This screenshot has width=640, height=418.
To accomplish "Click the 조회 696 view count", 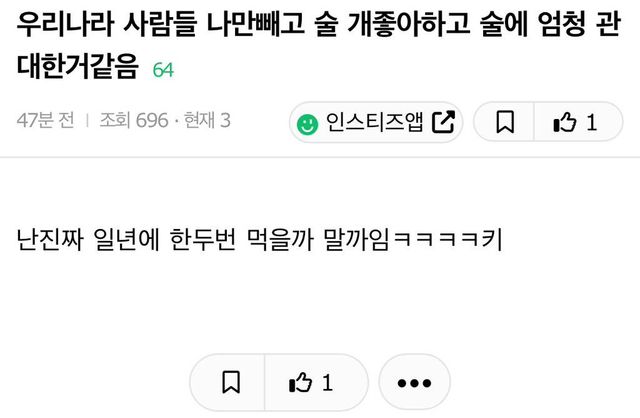I will click(134, 120).
